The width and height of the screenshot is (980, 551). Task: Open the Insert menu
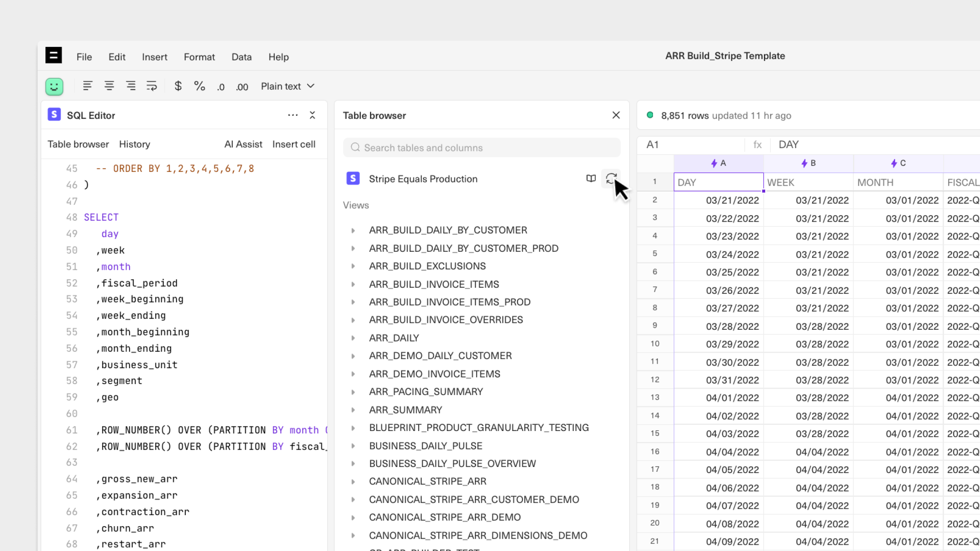coord(154,57)
